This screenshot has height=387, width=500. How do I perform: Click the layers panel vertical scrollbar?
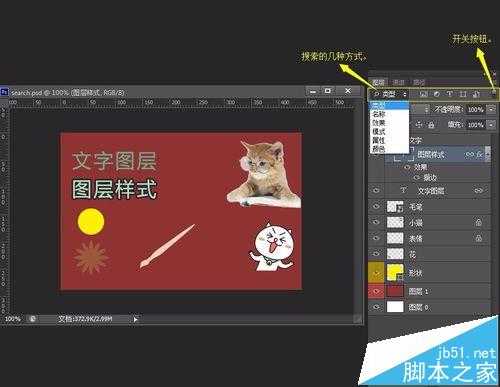coord(494,223)
